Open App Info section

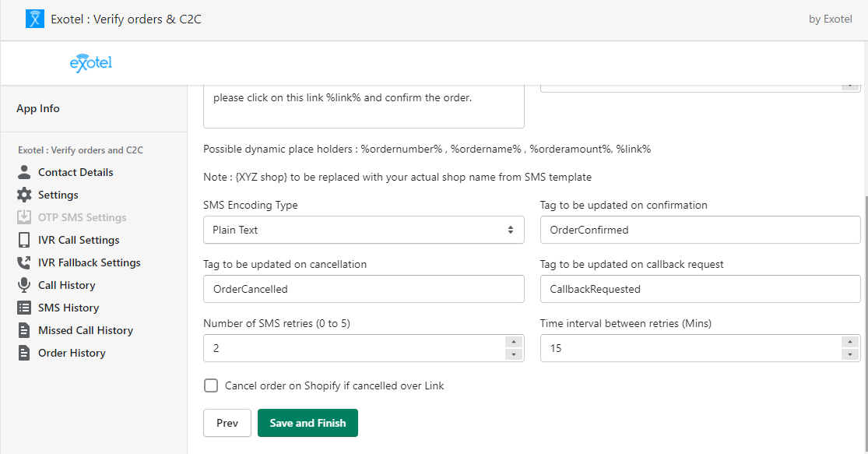click(38, 108)
